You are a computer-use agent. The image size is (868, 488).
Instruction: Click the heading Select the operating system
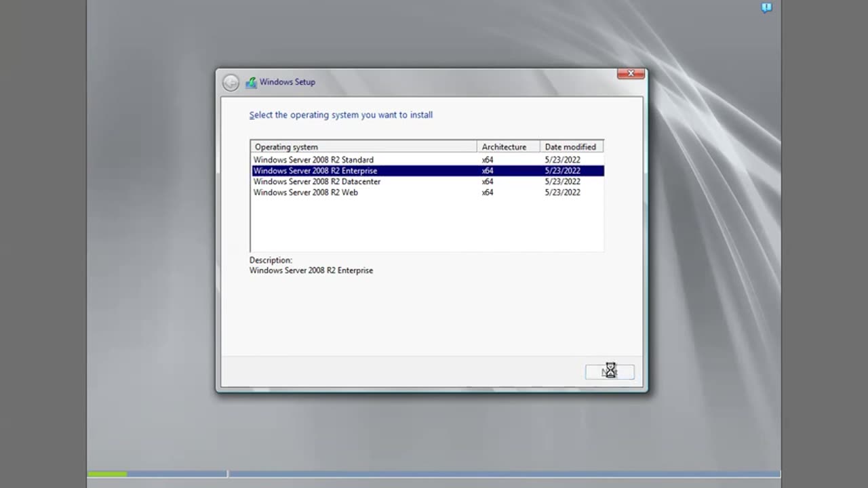(340, 115)
